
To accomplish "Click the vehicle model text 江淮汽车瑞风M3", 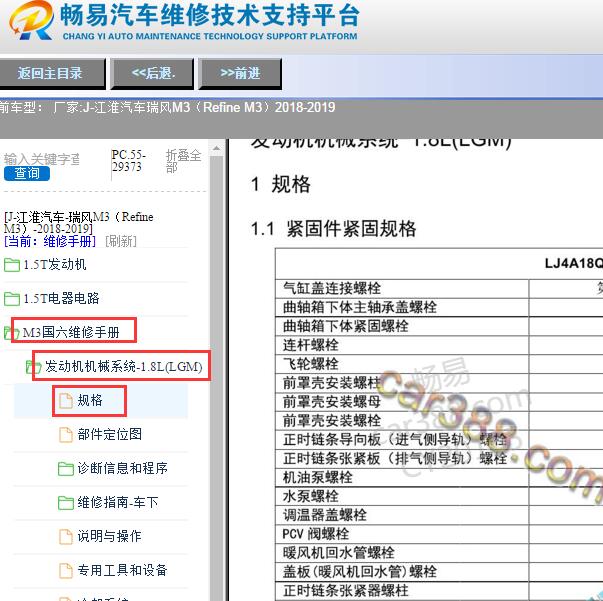I will (x=144, y=107).
